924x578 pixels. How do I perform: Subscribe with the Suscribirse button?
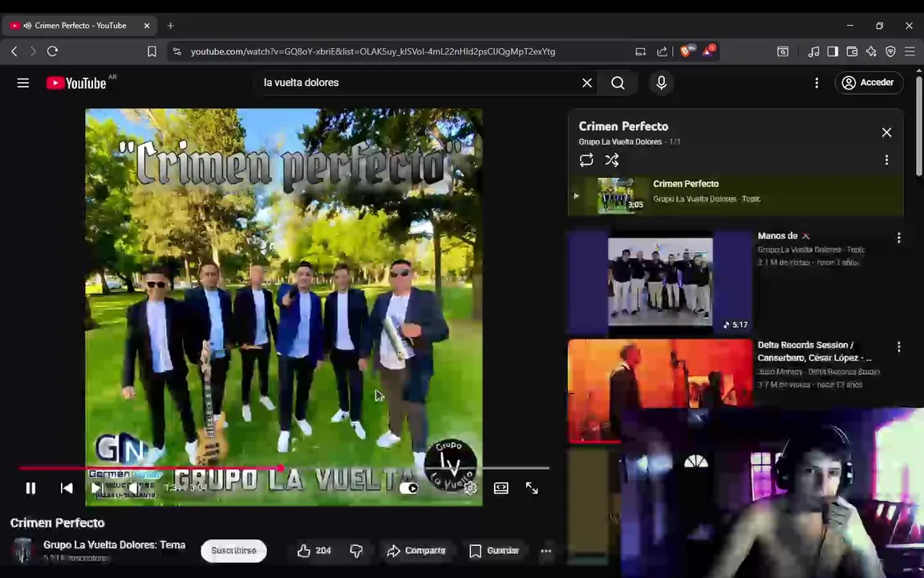point(234,551)
